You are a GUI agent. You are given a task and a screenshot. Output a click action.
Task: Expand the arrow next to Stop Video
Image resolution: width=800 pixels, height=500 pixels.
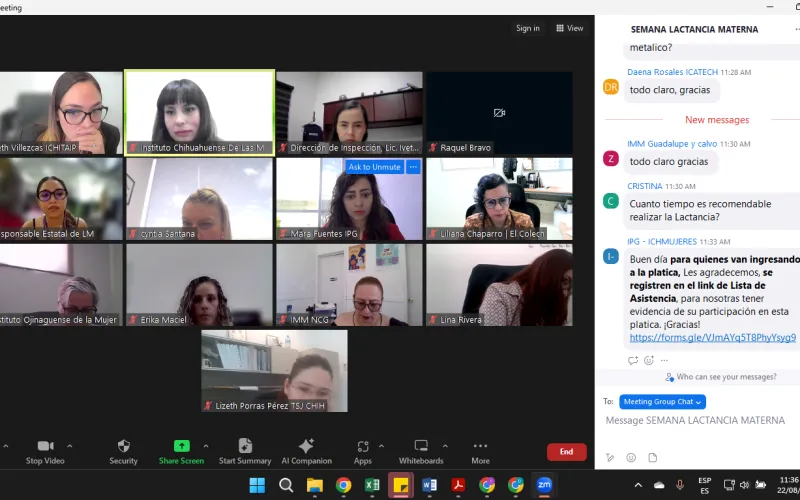coord(69,446)
